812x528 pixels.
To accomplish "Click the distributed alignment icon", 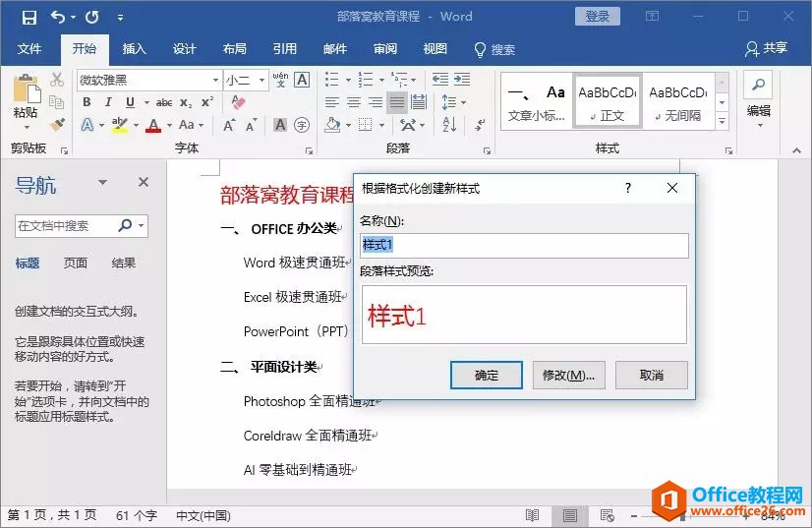I will [419, 102].
